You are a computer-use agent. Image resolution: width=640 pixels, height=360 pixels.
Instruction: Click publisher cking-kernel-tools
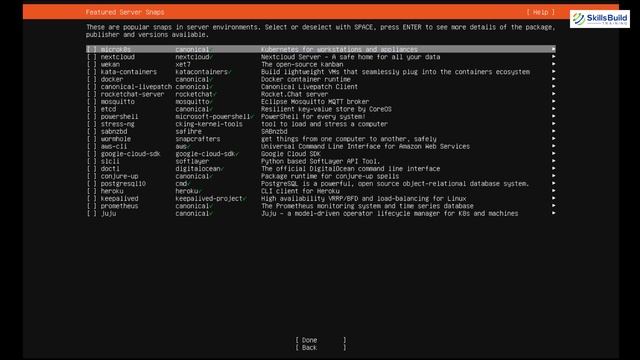coord(209,124)
